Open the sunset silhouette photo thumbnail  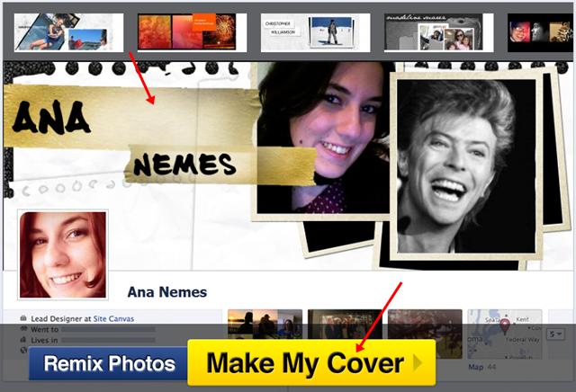click(265, 324)
